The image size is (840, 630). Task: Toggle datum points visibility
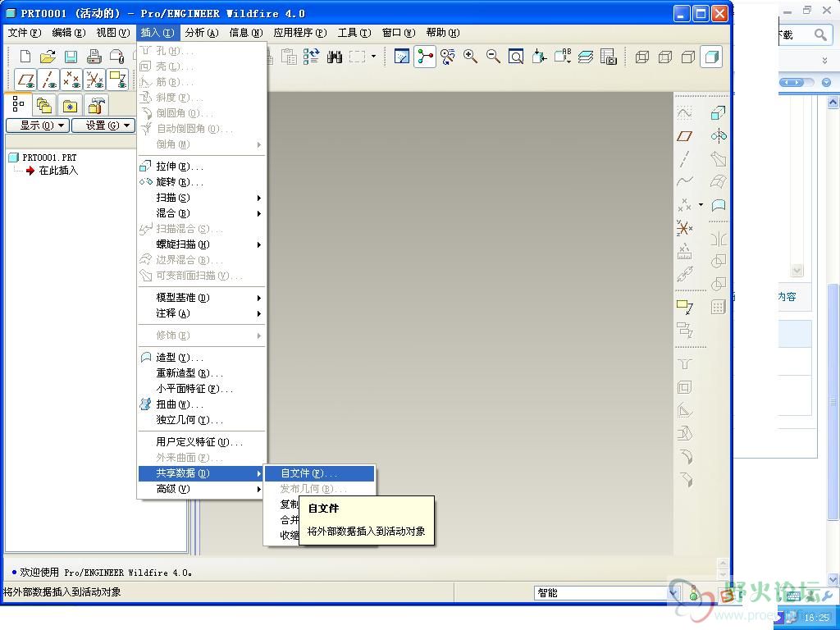click(x=71, y=80)
